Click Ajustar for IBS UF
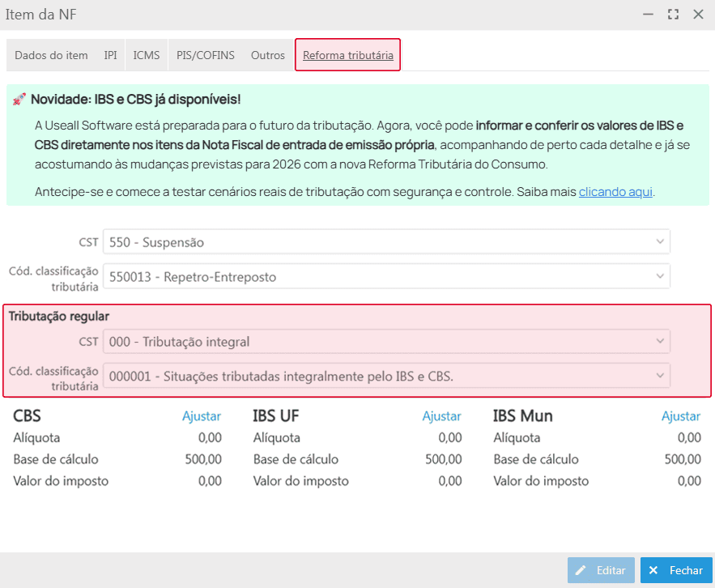The height and width of the screenshot is (588, 715). click(441, 416)
